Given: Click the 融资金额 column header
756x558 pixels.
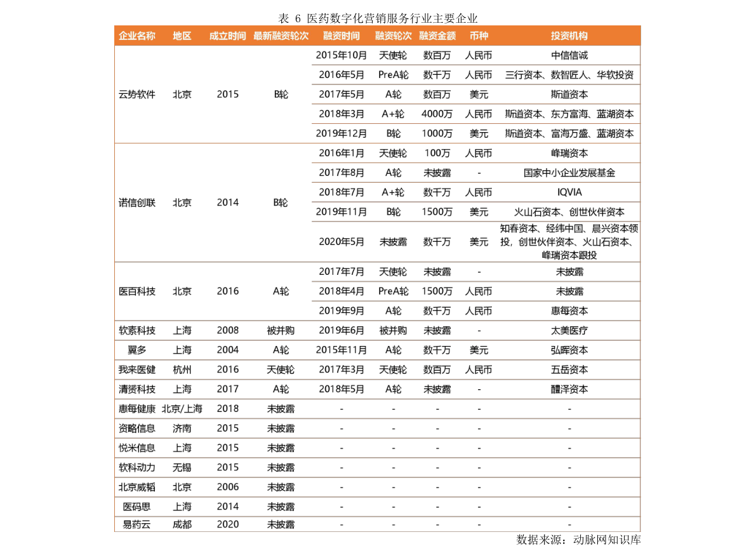Looking at the screenshot, I should click(437, 36).
